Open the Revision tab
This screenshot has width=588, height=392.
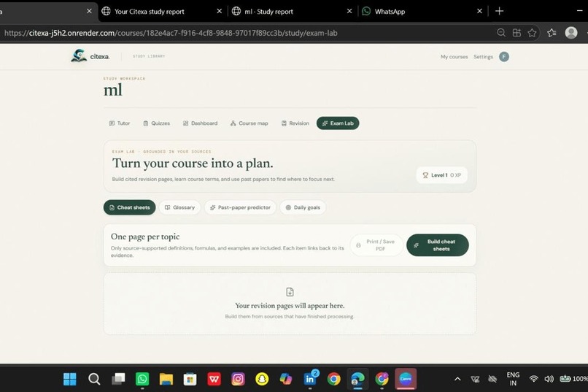[295, 123]
